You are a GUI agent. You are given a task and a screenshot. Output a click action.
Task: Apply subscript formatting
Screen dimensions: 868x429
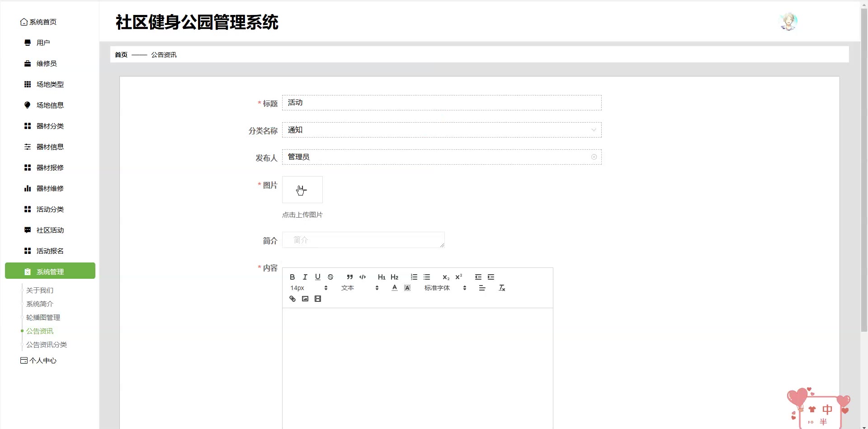pos(446,277)
